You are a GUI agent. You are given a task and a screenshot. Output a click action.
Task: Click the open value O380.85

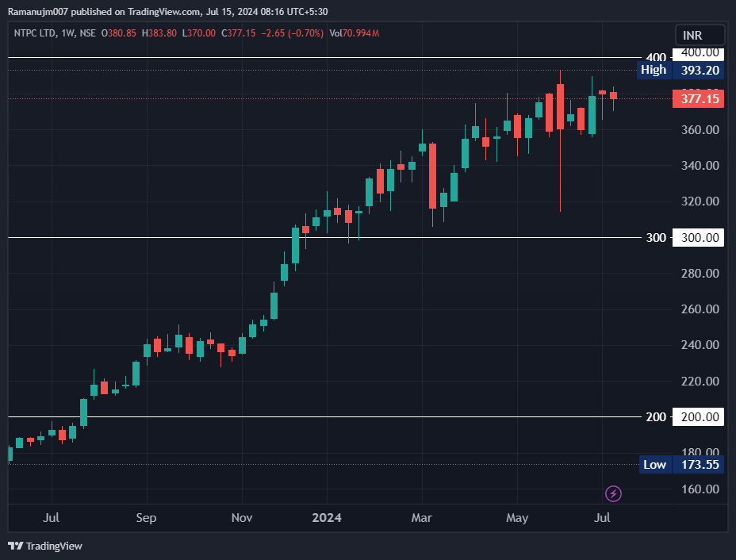(x=119, y=33)
